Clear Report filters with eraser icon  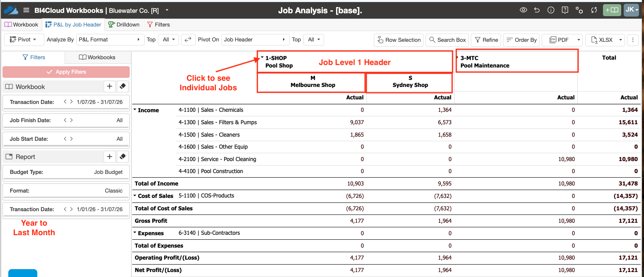(122, 157)
